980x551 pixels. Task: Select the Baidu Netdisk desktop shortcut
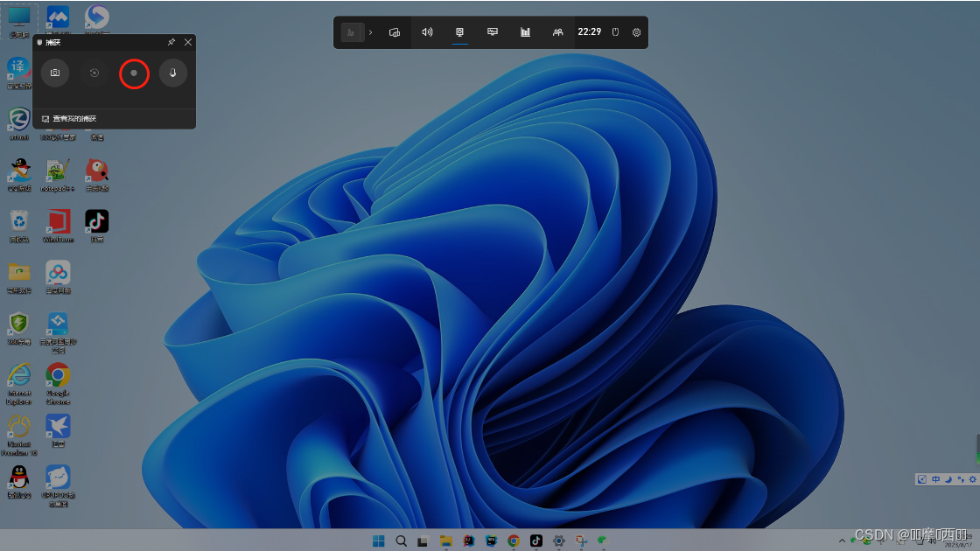58,277
